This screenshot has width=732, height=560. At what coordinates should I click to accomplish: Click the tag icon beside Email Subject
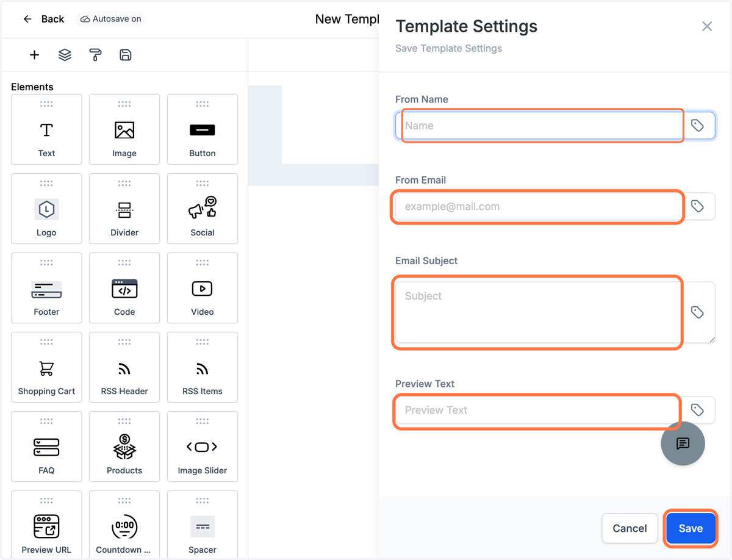(x=697, y=312)
